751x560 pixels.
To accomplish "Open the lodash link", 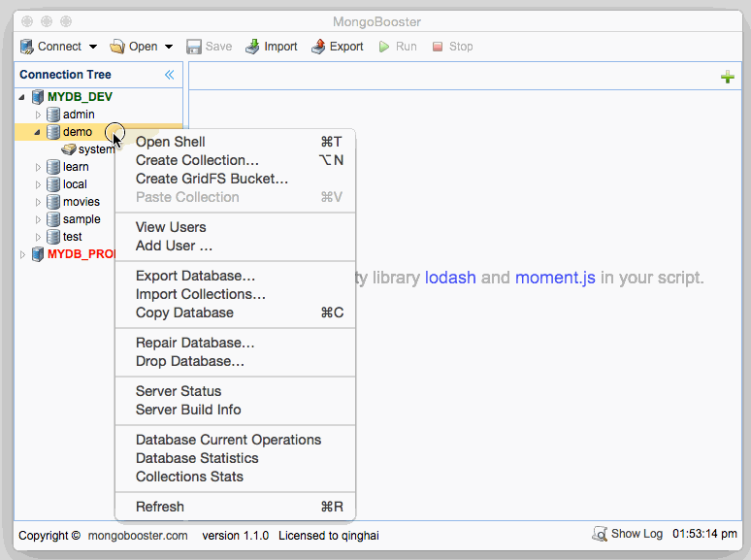I will (450, 278).
